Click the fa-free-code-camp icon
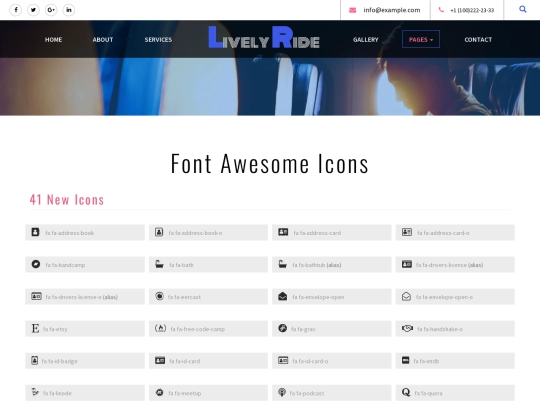 [x=160, y=328]
